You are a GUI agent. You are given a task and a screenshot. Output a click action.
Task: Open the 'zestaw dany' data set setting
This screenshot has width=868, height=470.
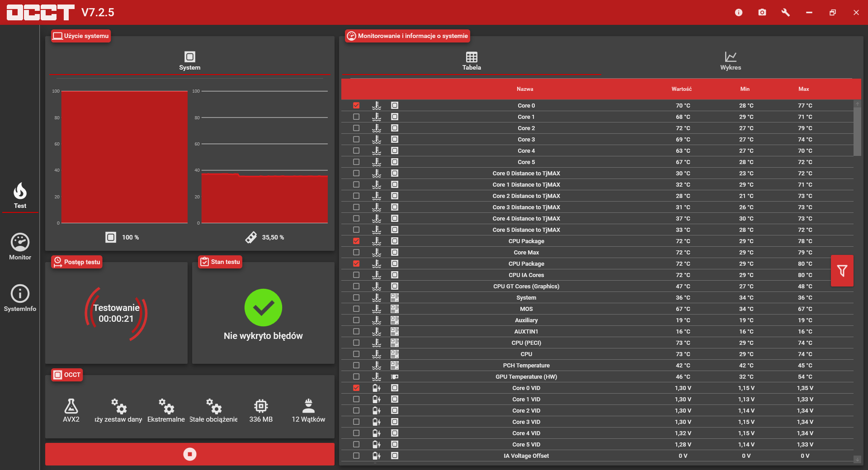point(118,410)
